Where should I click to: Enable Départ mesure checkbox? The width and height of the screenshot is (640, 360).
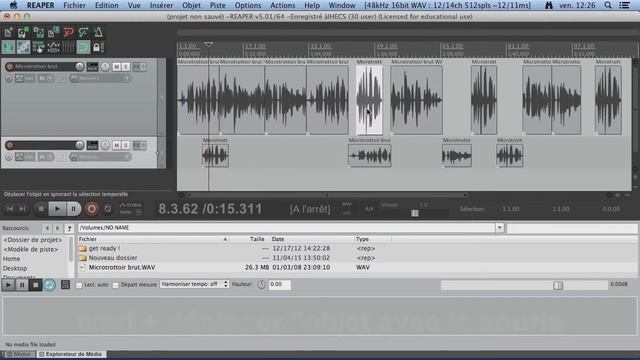[x=116, y=285]
